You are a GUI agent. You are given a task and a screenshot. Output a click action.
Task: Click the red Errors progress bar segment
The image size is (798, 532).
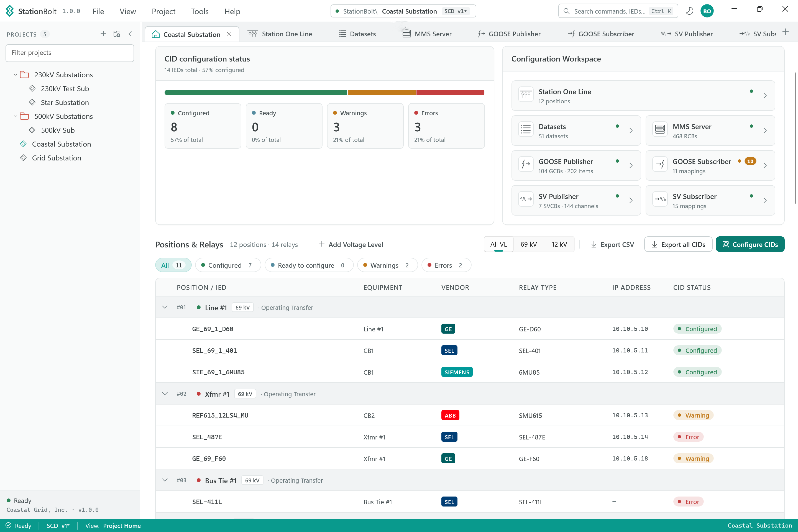pyautogui.click(x=450, y=92)
